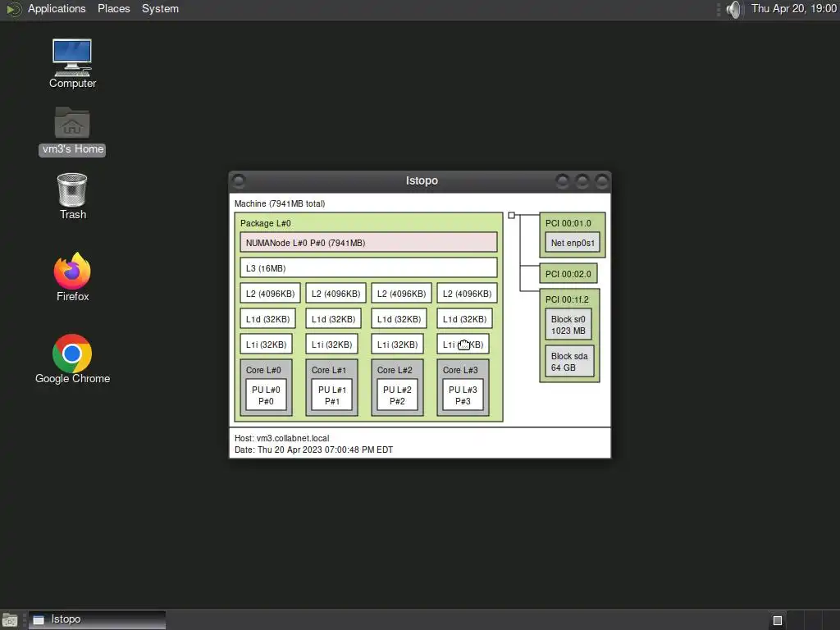Open vm3's Home folder icon
Image resolution: width=840 pixels, height=630 pixels.
[x=72, y=130]
